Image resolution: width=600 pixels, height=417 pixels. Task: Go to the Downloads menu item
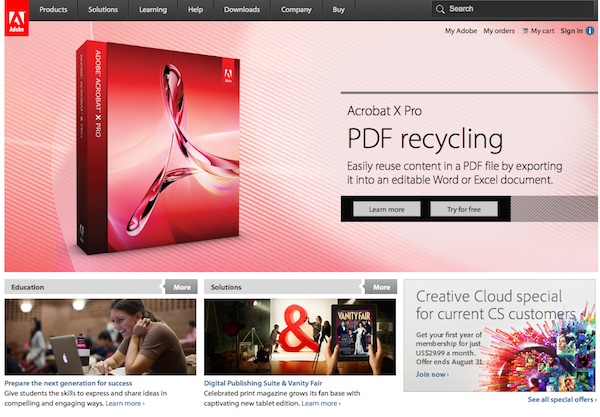[242, 9]
